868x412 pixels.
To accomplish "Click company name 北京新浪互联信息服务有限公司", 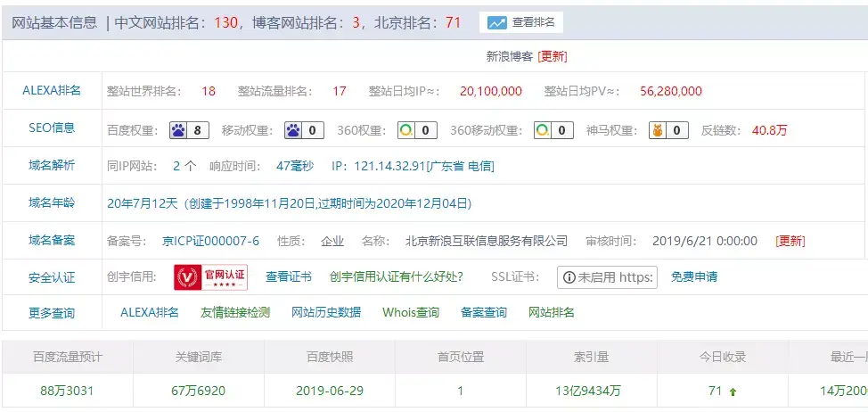I will tap(487, 242).
